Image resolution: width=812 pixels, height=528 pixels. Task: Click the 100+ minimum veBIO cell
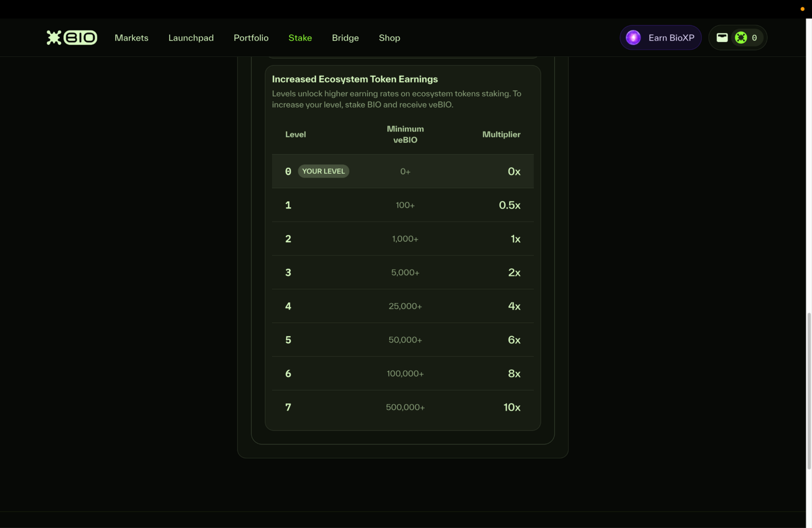point(405,205)
